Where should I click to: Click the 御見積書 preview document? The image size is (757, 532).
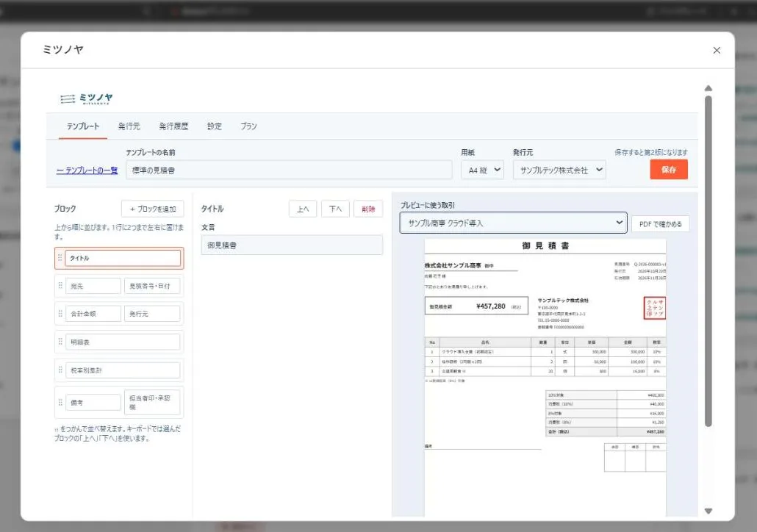pos(545,378)
